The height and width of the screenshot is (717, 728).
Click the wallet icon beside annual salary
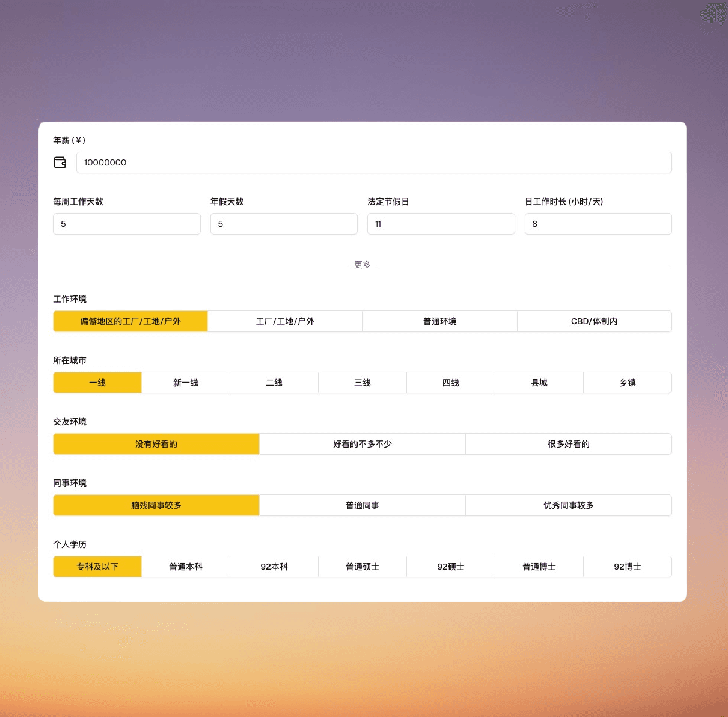[60, 162]
